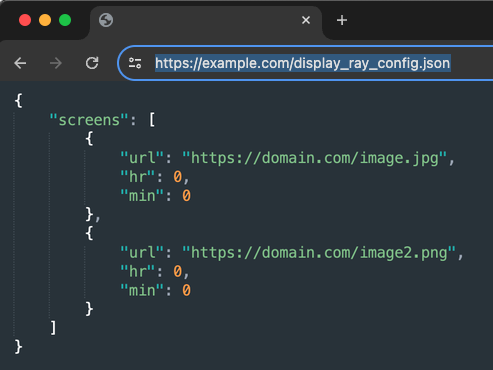The height and width of the screenshot is (370, 493).
Task: Click the browser forward arrow
Action: pyautogui.click(x=56, y=63)
